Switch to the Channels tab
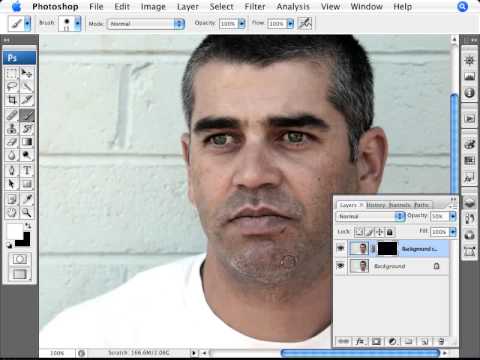480x360 pixels. 400,205
